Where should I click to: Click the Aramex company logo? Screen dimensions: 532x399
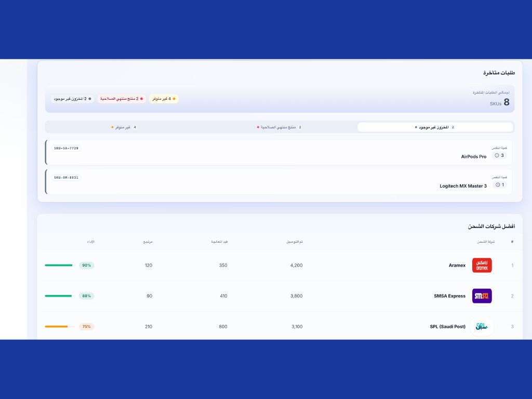point(482,265)
